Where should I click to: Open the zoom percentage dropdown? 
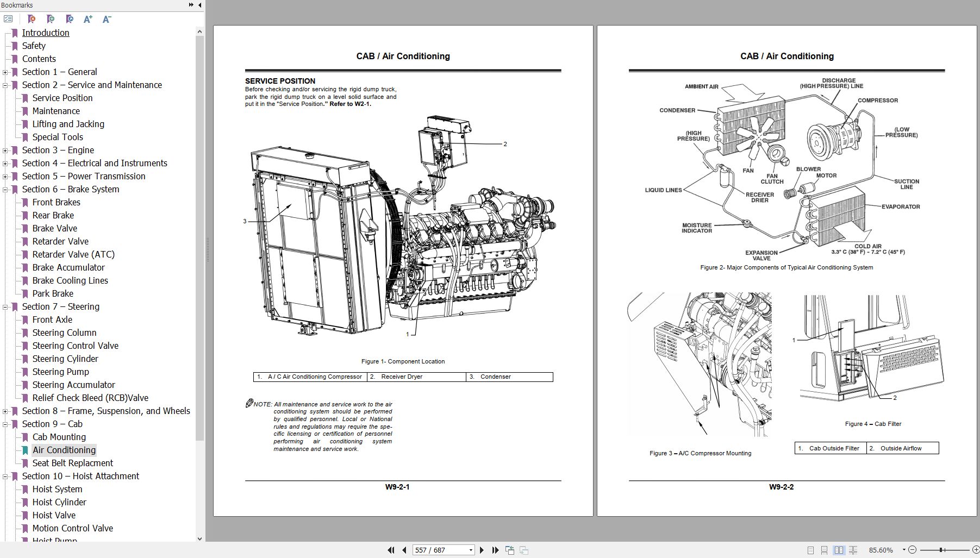[x=904, y=550]
